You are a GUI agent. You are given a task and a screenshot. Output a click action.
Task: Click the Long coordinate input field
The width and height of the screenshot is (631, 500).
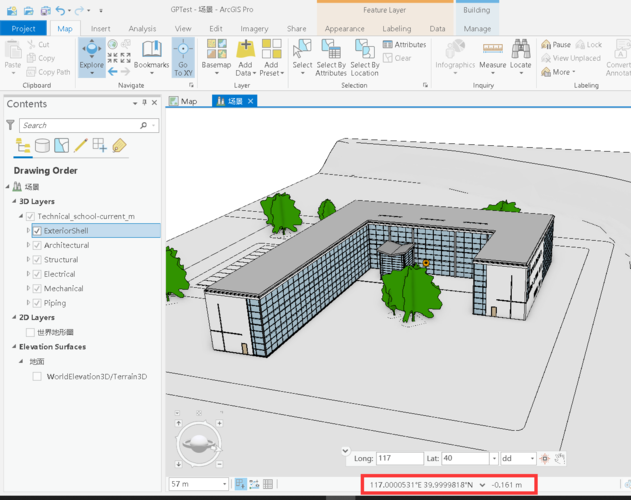pos(398,458)
